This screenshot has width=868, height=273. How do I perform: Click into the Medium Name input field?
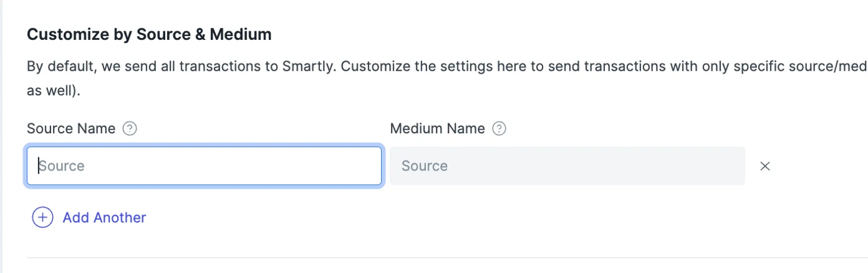566,166
